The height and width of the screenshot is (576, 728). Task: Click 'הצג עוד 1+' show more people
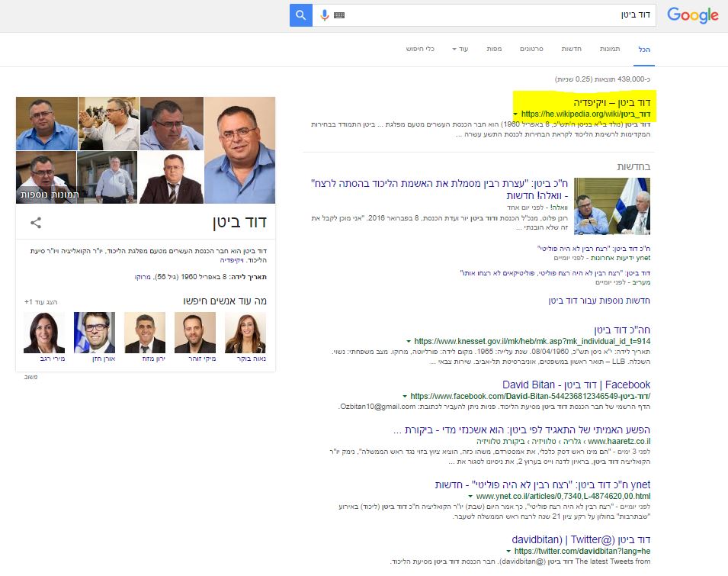click(41, 302)
